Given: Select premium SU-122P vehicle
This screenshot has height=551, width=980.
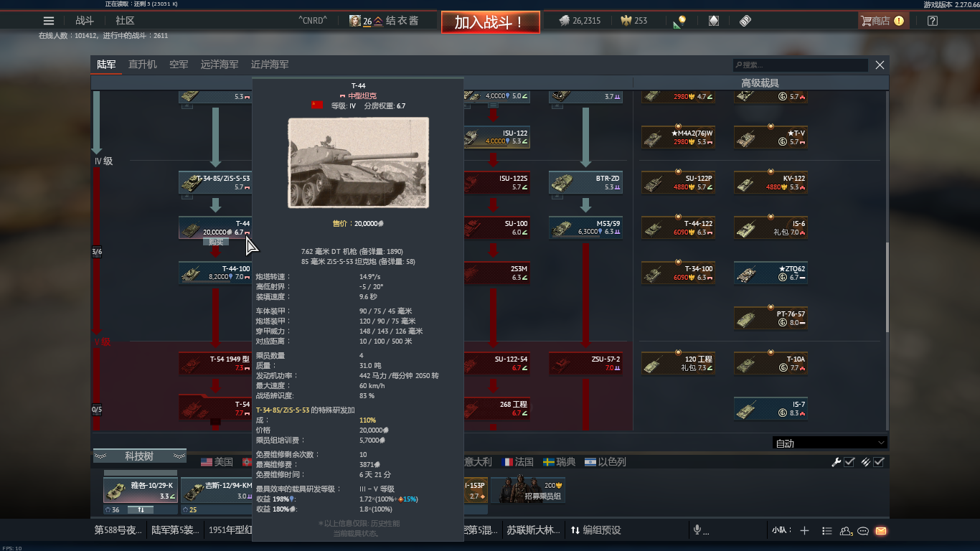Looking at the screenshot, I should coord(678,182).
